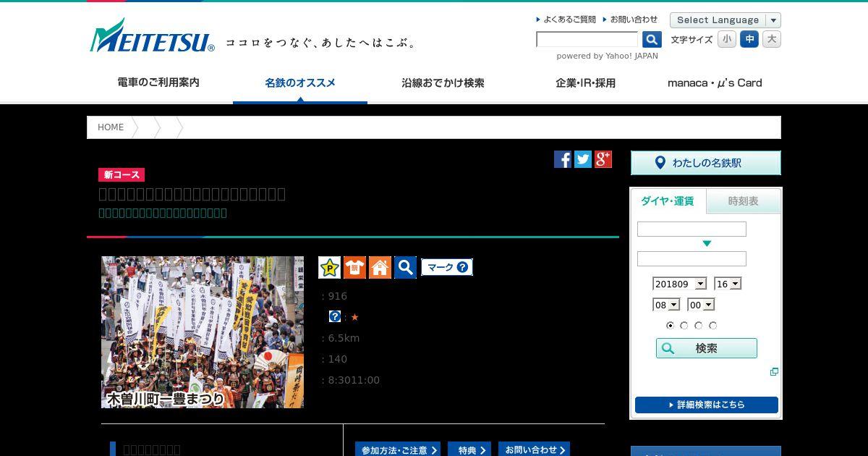This screenshot has height=456, width=868.
Task: Switch to ダイヤ・運賃 tab
Action: coord(668,201)
